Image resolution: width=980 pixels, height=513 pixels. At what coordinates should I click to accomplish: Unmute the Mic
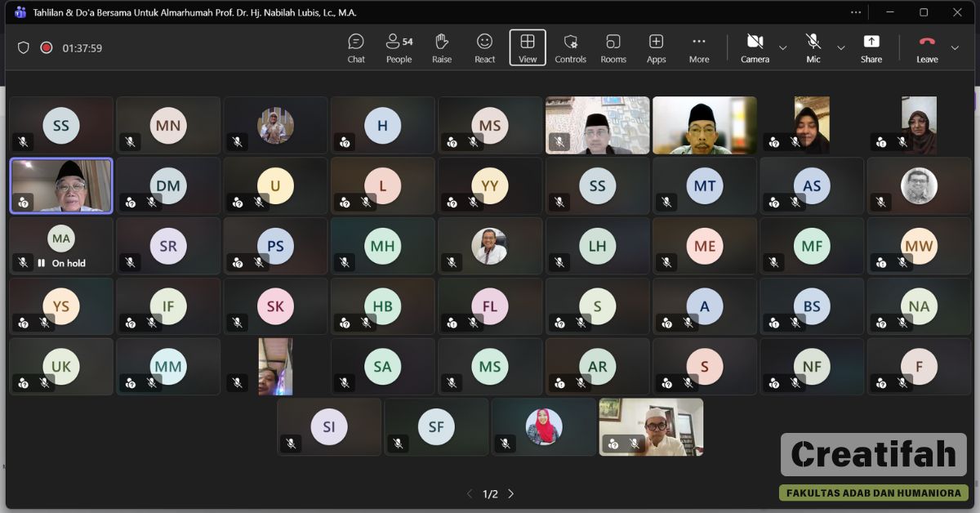[813, 47]
